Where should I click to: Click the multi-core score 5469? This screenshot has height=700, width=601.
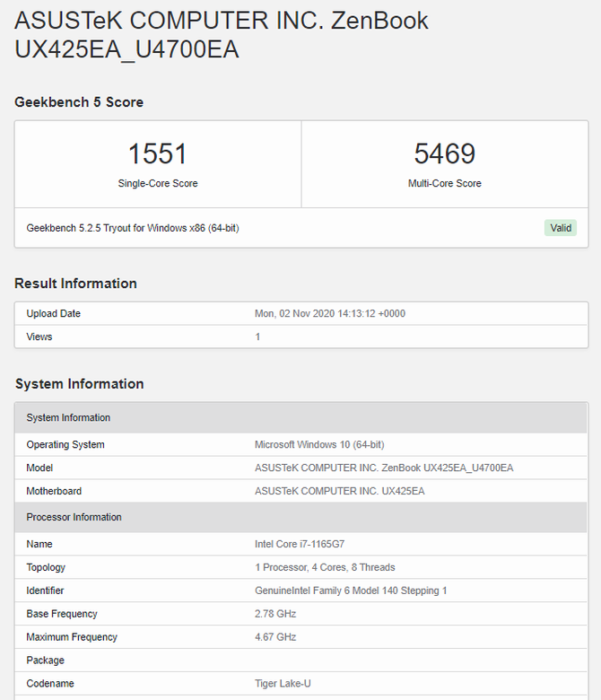(x=444, y=153)
